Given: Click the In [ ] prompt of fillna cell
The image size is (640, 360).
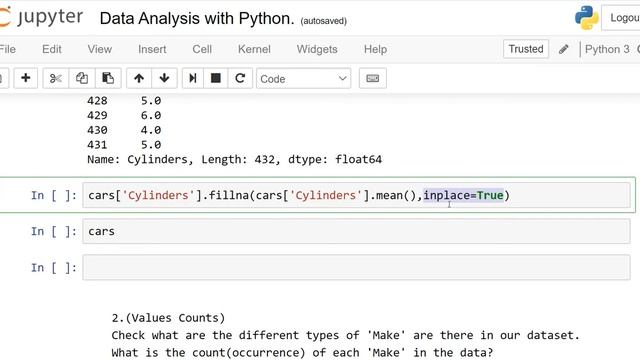Looking at the screenshot, I should (54, 196).
